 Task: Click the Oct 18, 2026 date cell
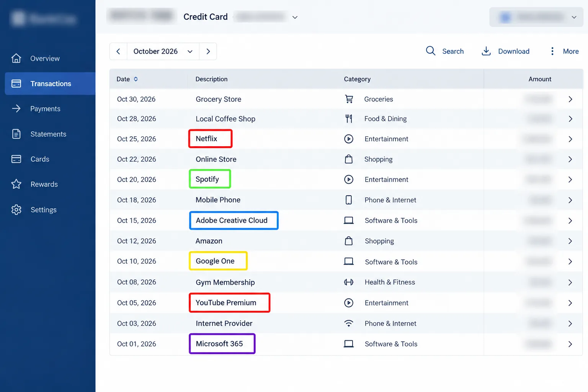point(137,200)
